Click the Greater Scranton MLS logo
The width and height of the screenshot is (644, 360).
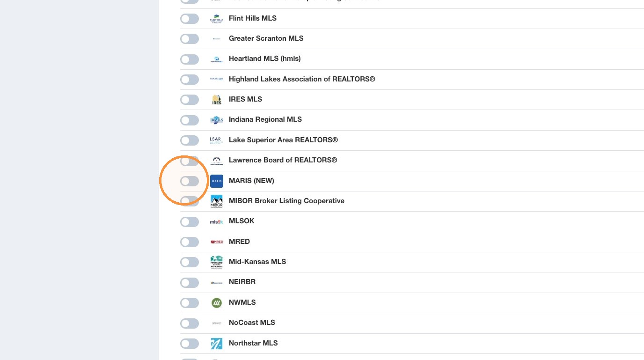click(x=217, y=39)
